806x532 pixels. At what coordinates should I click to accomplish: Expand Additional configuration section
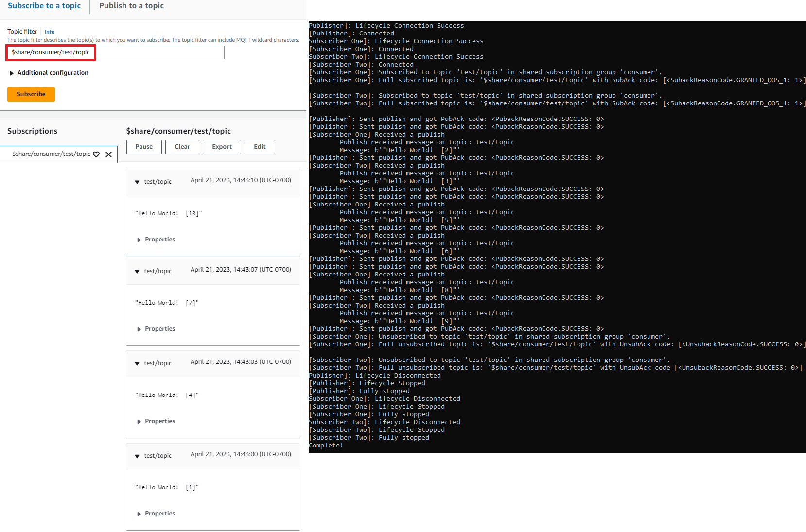[12, 73]
